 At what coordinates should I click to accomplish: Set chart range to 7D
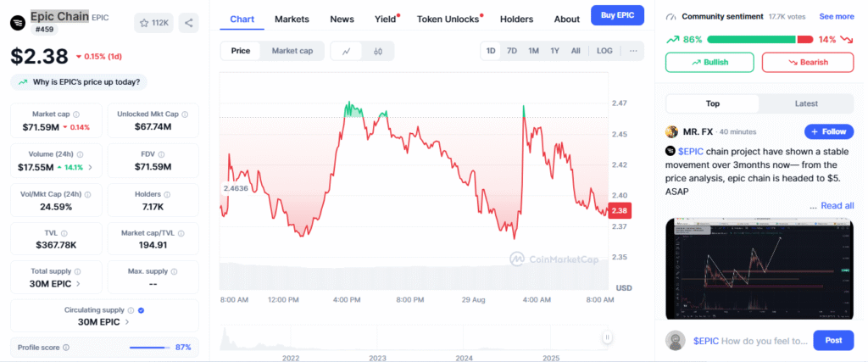(x=512, y=51)
